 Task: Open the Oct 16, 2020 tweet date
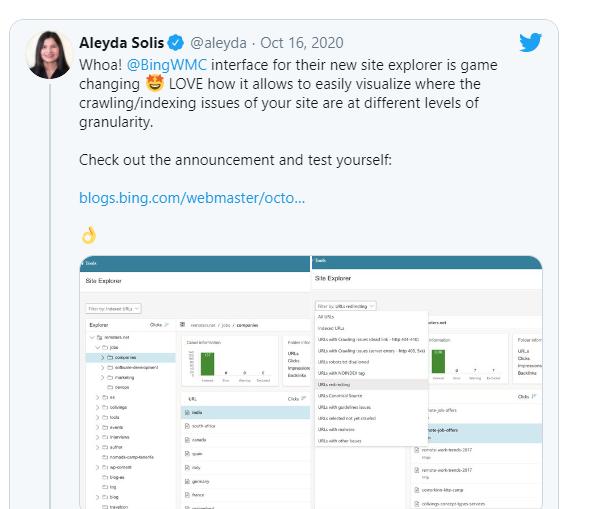click(x=302, y=42)
